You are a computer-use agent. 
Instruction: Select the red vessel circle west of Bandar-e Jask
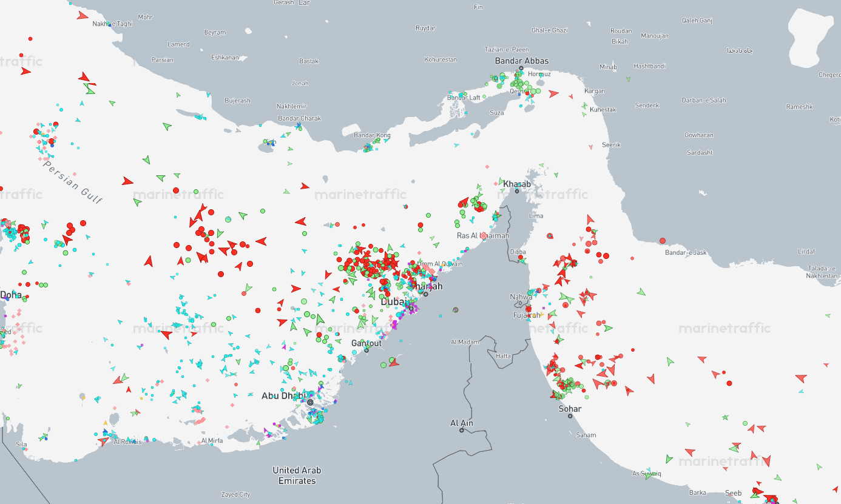click(663, 241)
